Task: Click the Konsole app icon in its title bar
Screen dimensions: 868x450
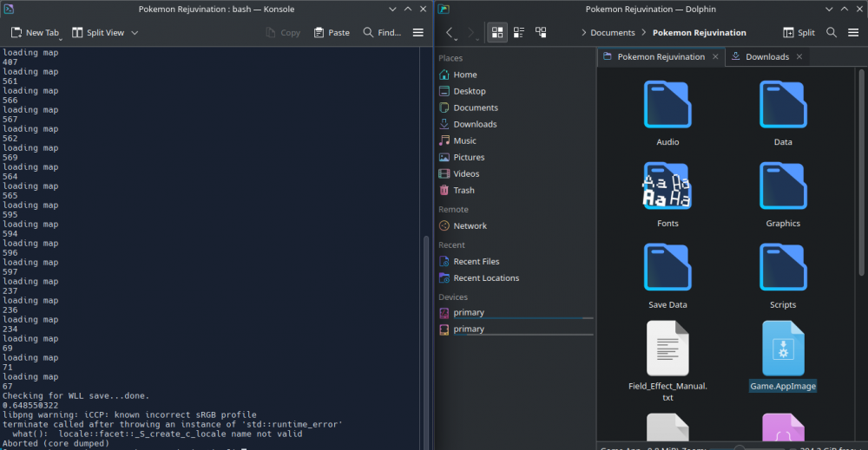Action: pyautogui.click(x=9, y=9)
